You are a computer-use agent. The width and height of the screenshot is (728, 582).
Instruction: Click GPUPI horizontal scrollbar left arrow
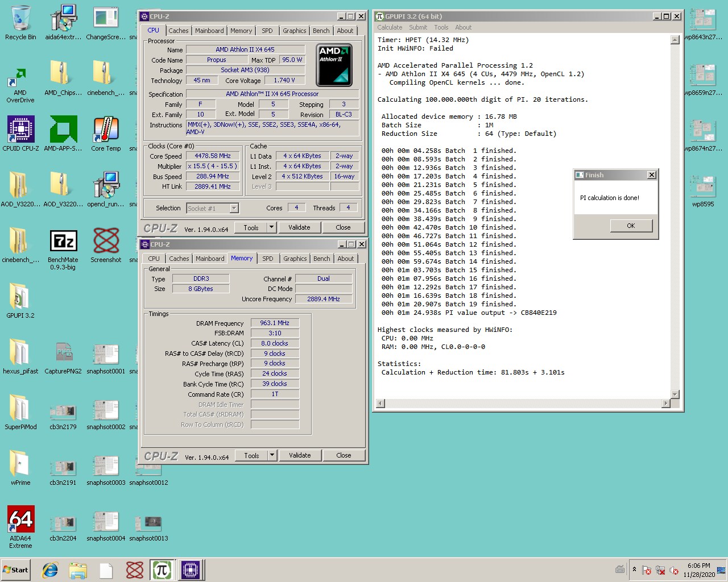(x=380, y=404)
